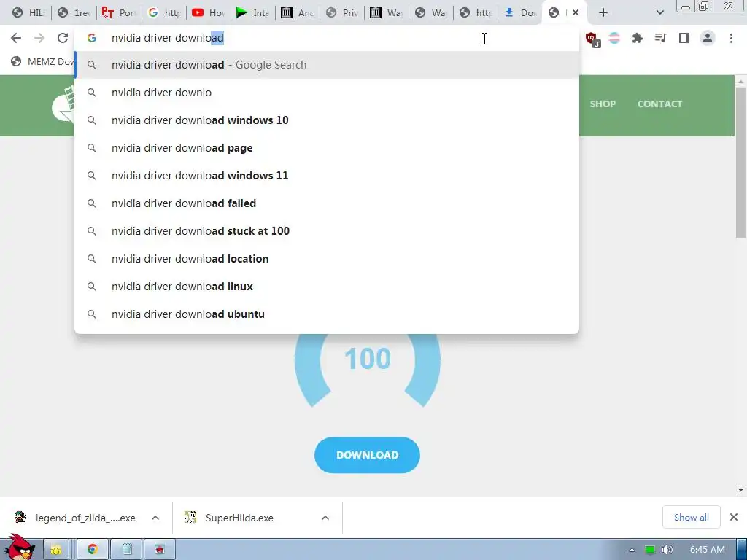Screen dimensions: 747x560
Task: Pick suggestion 'nvidia driver download linux'
Action: pyautogui.click(x=327, y=286)
